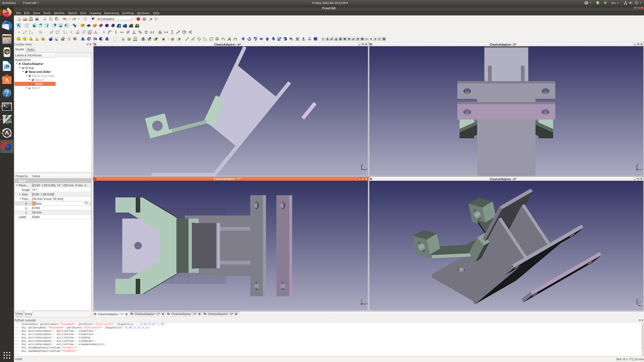Click the View tab below properties
The width and height of the screenshot is (644, 362).
19,314
